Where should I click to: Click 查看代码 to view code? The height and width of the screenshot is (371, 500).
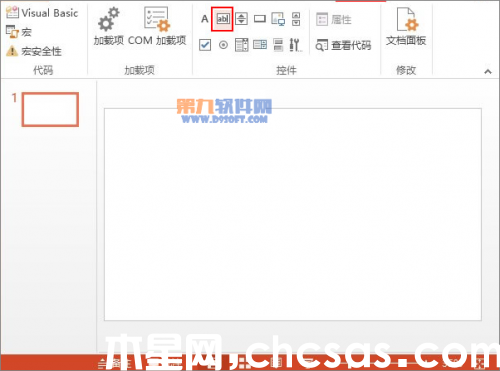pos(343,45)
